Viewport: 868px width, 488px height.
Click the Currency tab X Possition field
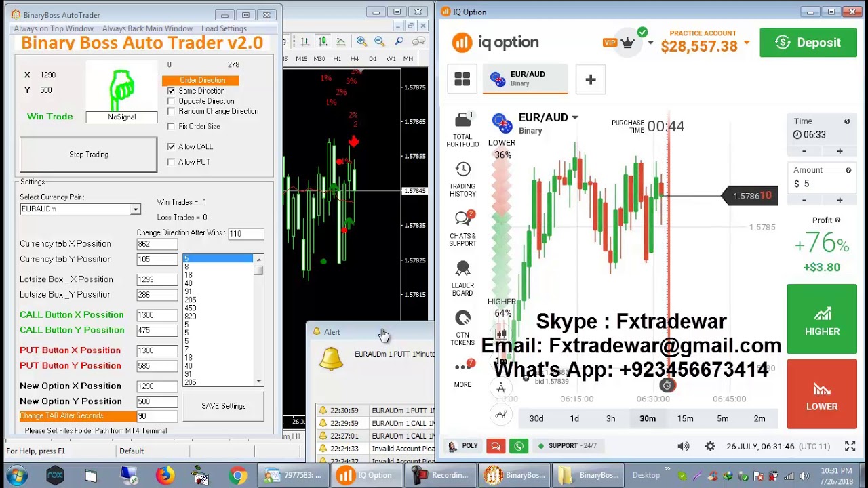click(x=157, y=244)
